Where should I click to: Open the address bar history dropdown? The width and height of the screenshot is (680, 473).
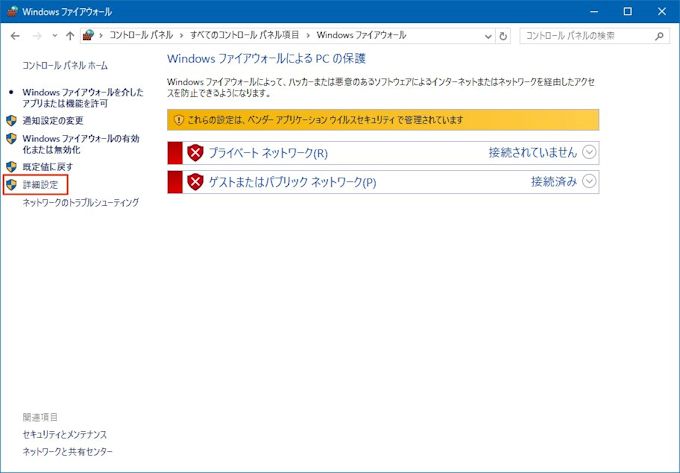(x=488, y=36)
